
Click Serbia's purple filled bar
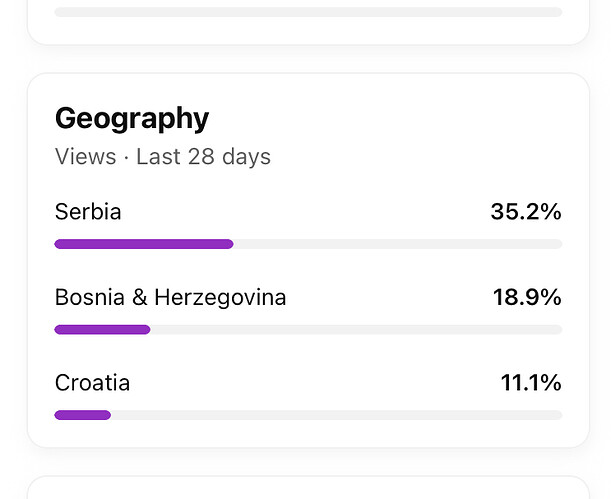pyautogui.click(x=144, y=244)
